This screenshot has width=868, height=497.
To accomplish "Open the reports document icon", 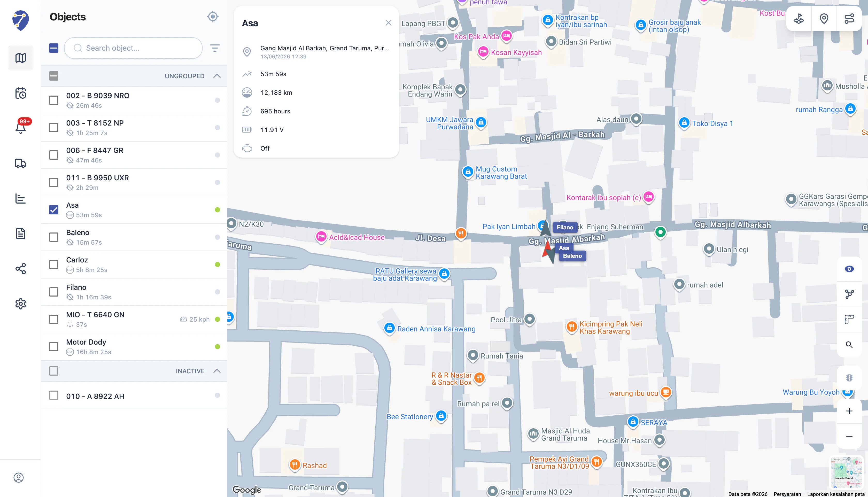I will [x=20, y=234].
